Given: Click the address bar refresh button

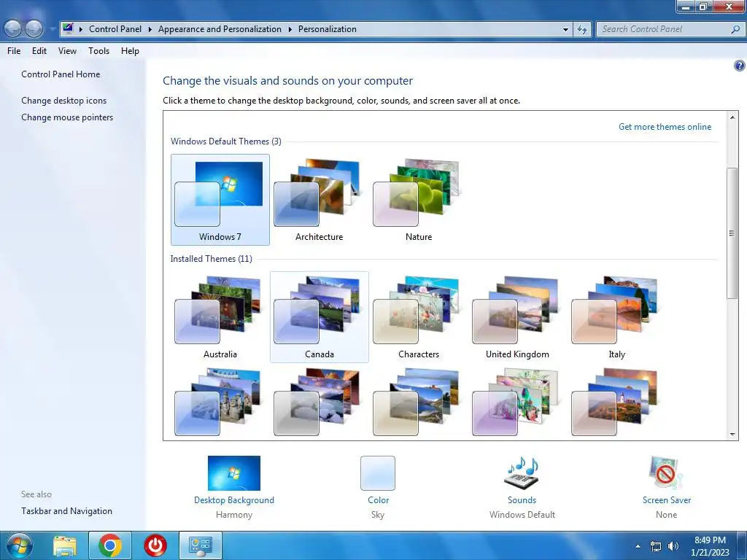Looking at the screenshot, I should (582, 29).
